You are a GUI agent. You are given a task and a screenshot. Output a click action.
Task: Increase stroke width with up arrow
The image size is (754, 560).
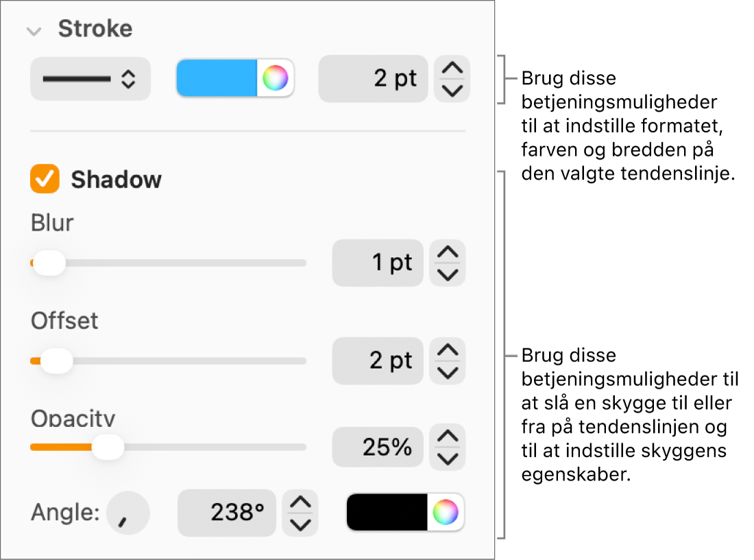[x=452, y=69]
